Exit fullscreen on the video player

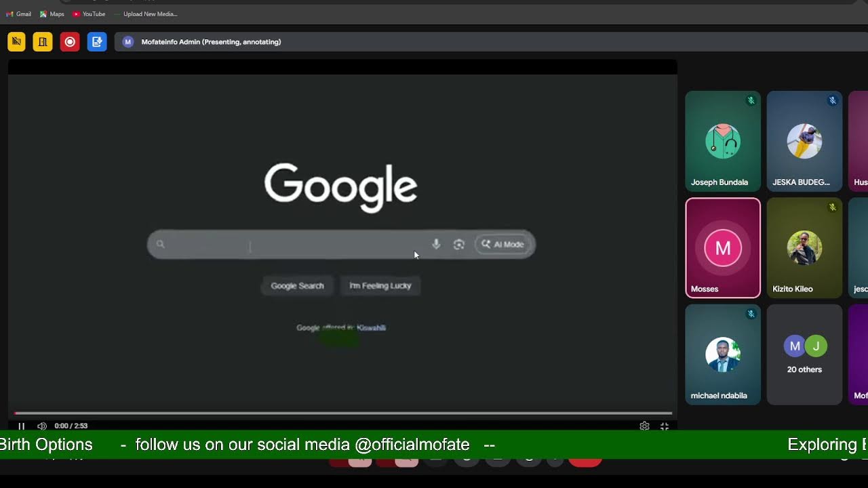pos(665,426)
